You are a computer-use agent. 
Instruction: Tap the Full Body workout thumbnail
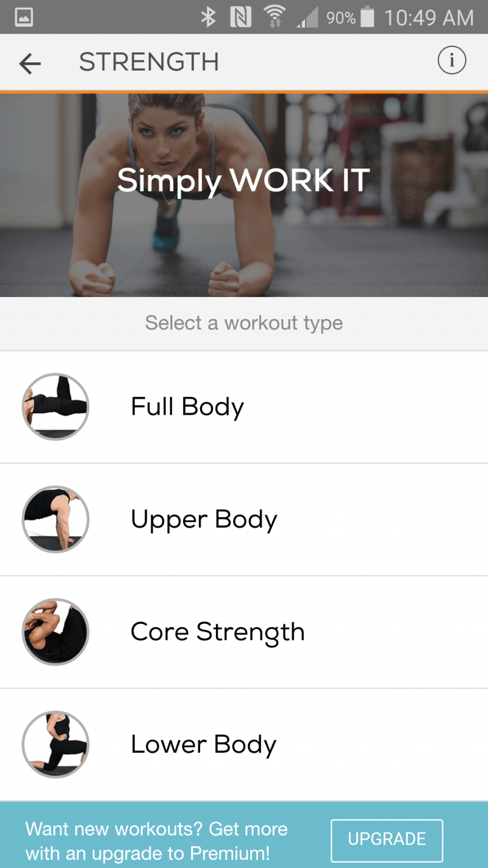[55, 406]
